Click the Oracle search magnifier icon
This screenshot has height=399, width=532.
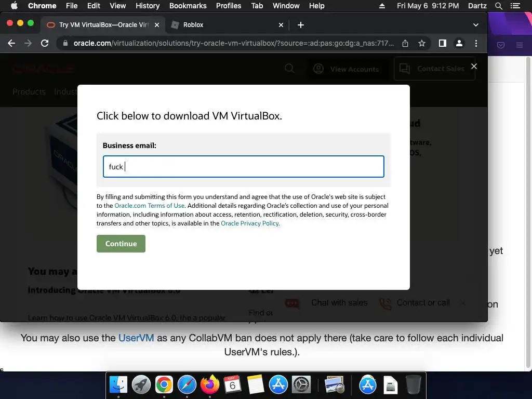289,69
